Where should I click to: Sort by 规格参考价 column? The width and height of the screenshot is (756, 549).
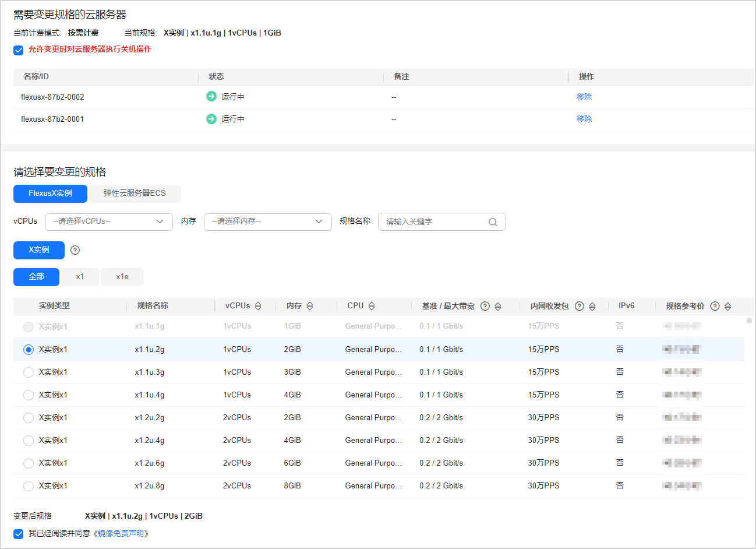click(x=728, y=306)
